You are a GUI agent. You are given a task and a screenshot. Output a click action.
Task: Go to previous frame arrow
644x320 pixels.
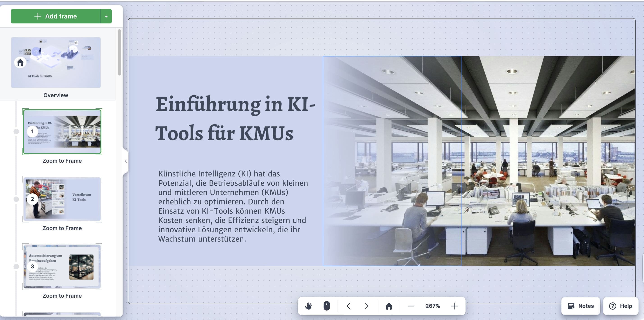click(349, 306)
